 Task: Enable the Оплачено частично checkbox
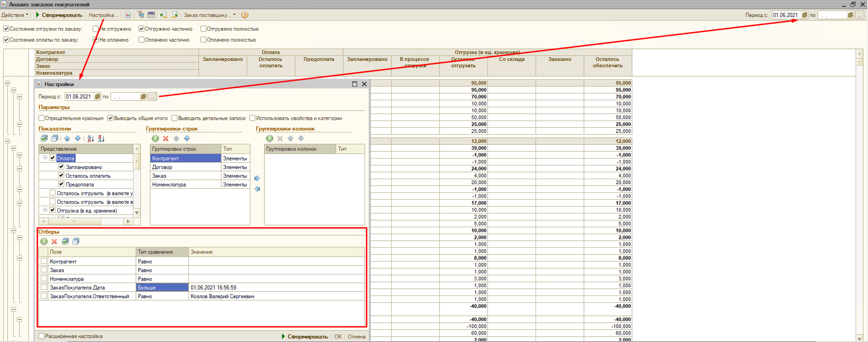pos(141,40)
